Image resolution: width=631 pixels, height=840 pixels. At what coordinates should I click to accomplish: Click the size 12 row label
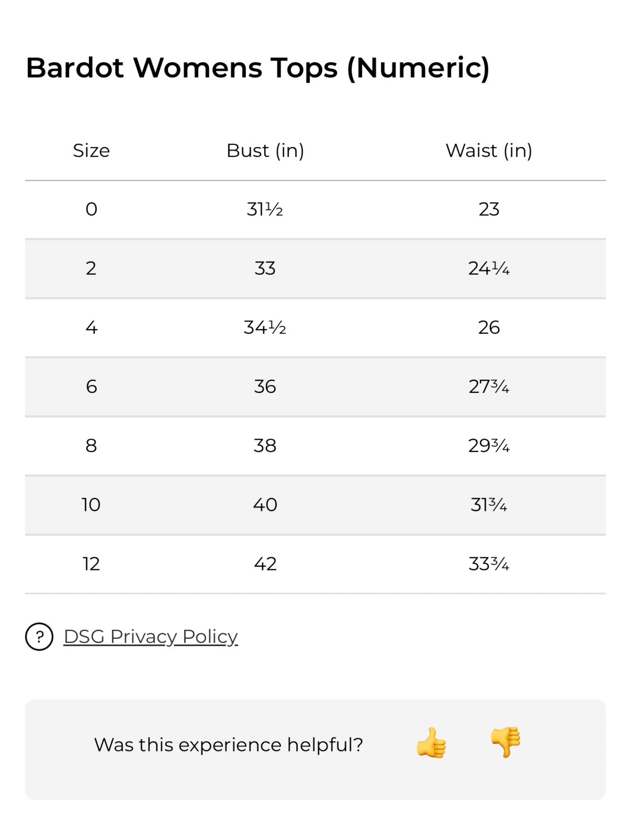[x=91, y=564]
